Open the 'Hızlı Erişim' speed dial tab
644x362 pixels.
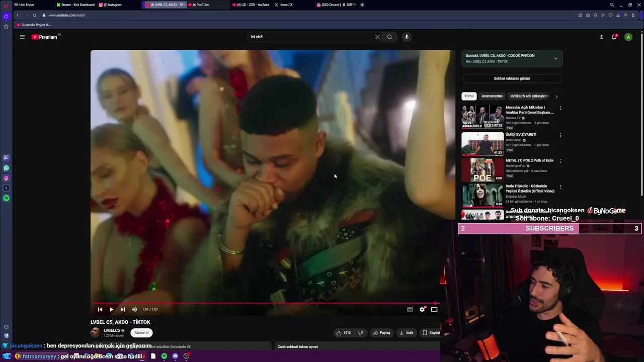coord(25,5)
